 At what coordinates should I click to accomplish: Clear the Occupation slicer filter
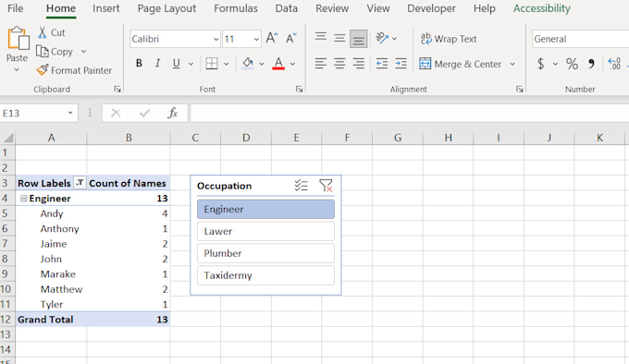326,186
